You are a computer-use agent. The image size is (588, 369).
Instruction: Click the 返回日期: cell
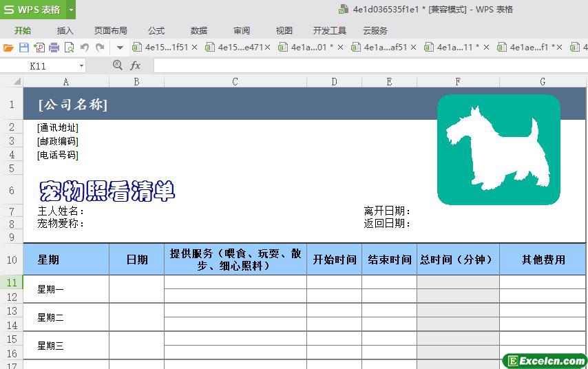click(x=387, y=224)
